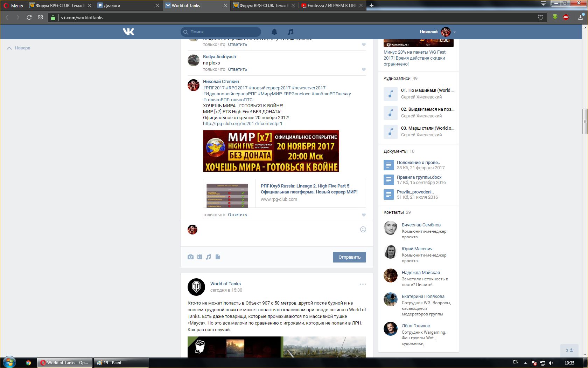The image size is (588, 368).
Task: Follow the rpg-club.org/ns2017hfcontestpr1 link
Action: (x=243, y=123)
